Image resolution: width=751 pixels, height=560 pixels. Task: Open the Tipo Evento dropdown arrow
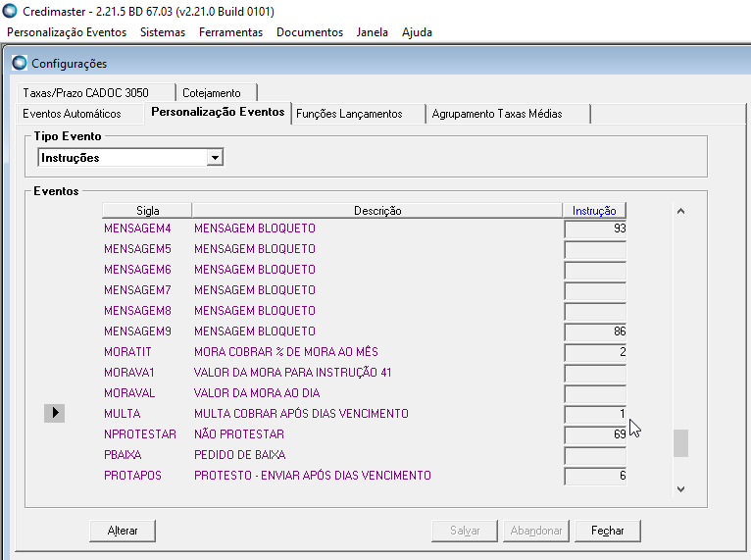215,158
